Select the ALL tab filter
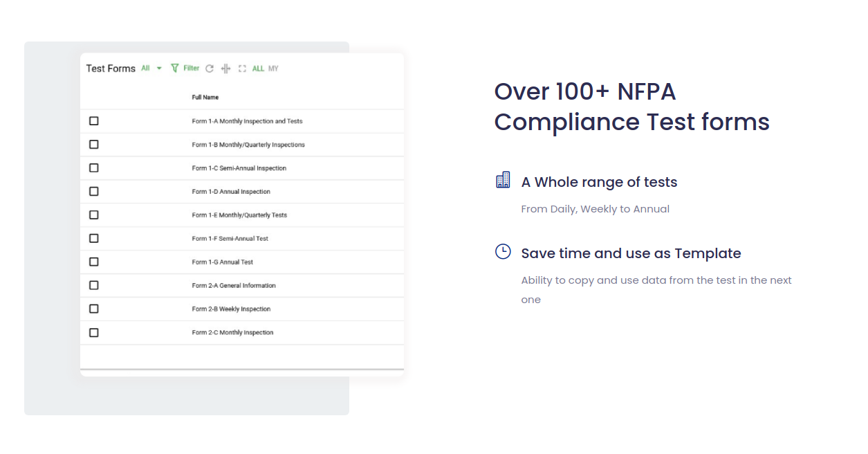The width and height of the screenshot is (868, 454). coord(258,69)
